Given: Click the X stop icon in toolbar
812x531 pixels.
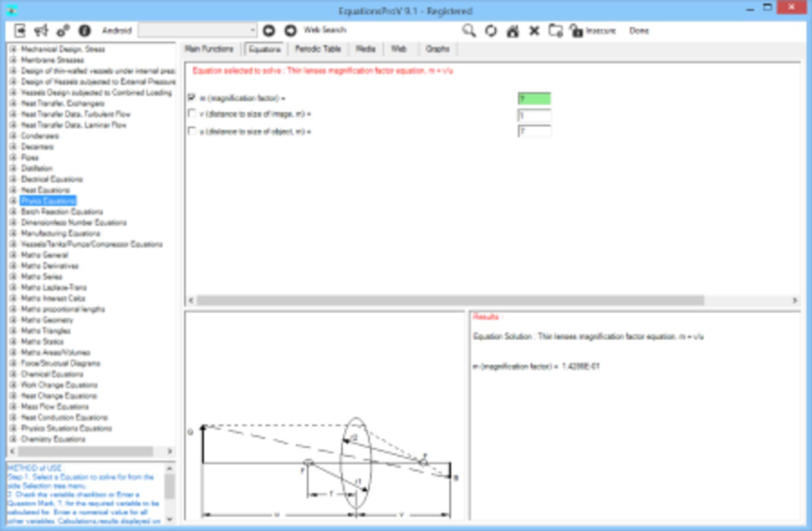Looking at the screenshot, I should (x=534, y=31).
